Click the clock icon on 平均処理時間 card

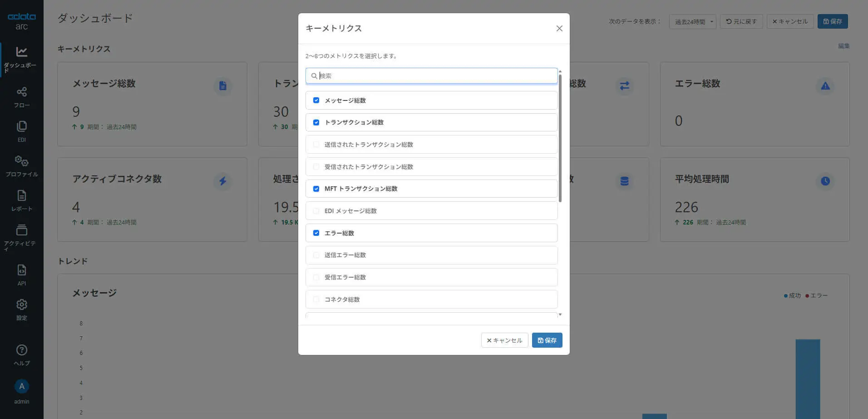pyautogui.click(x=825, y=181)
